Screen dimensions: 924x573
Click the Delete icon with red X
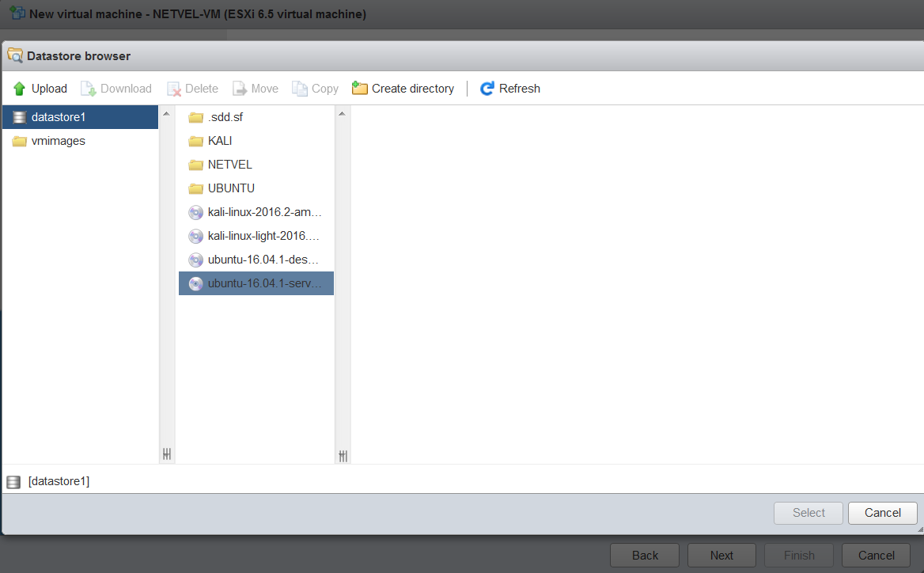[x=174, y=89]
